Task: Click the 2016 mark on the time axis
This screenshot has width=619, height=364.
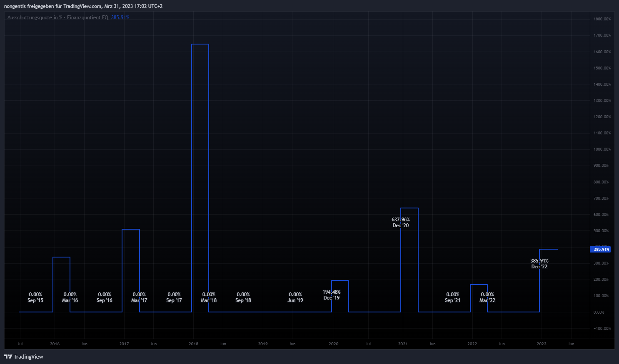Action: tap(55, 344)
